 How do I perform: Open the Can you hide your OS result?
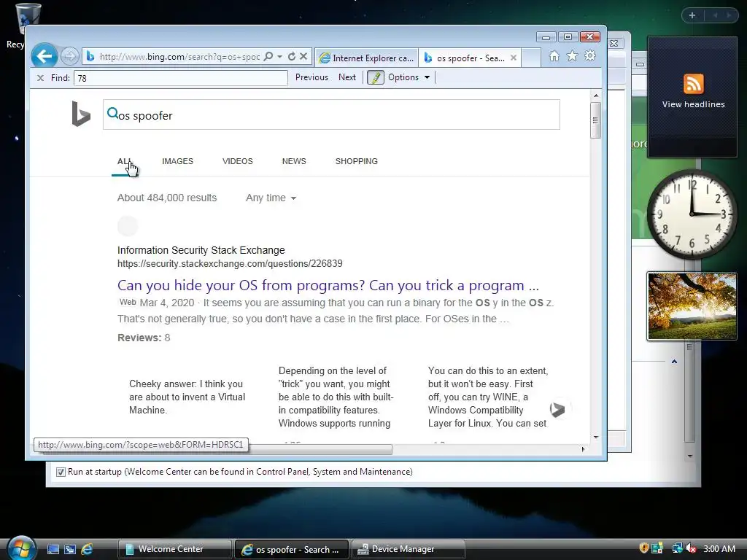[x=328, y=285]
